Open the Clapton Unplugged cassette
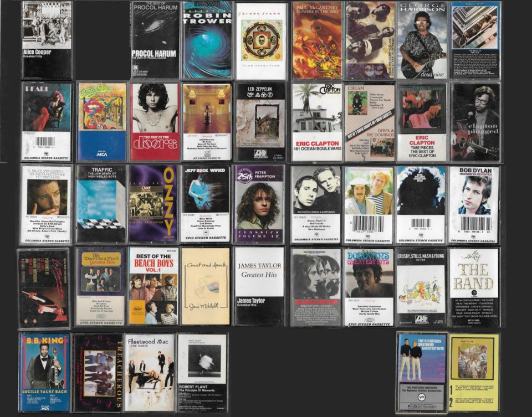This screenshot has width=532, height=417. pos(475,122)
